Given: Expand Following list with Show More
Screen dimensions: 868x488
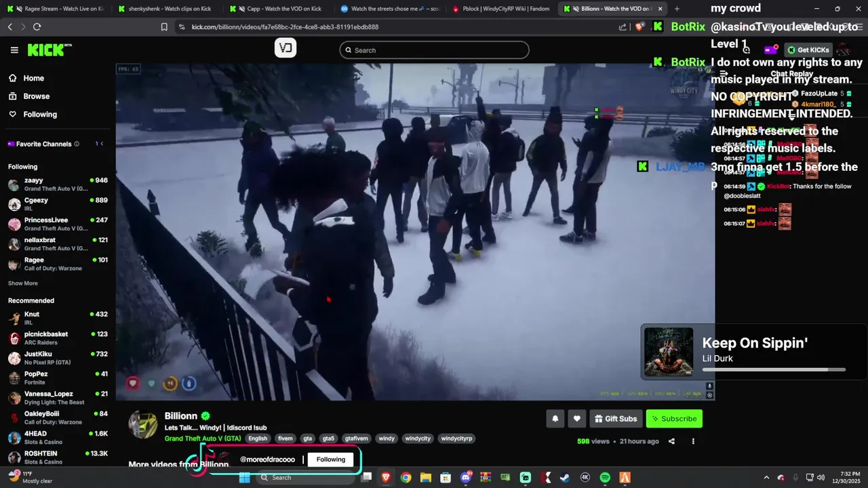Looking at the screenshot, I should 23,283.
